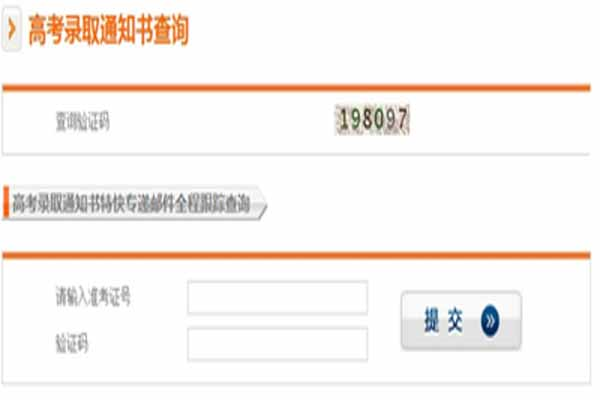Click the orange divider above captcha row
The image size is (600, 400).
coord(296,88)
